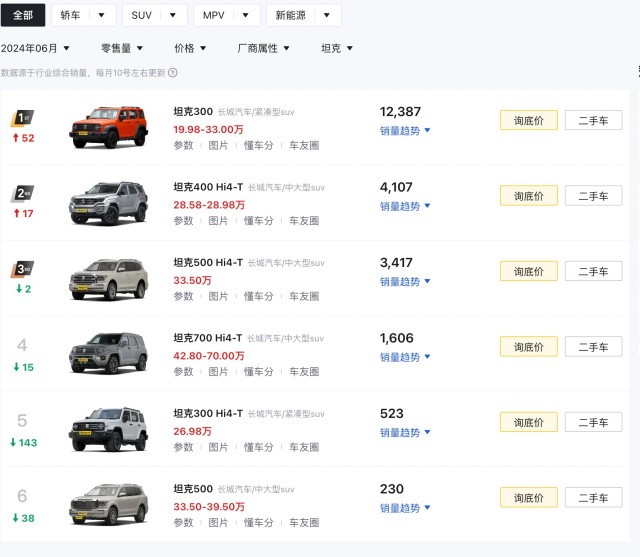Open the SUV category dropdown
This screenshot has width=640, height=557.
(x=155, y=16)
